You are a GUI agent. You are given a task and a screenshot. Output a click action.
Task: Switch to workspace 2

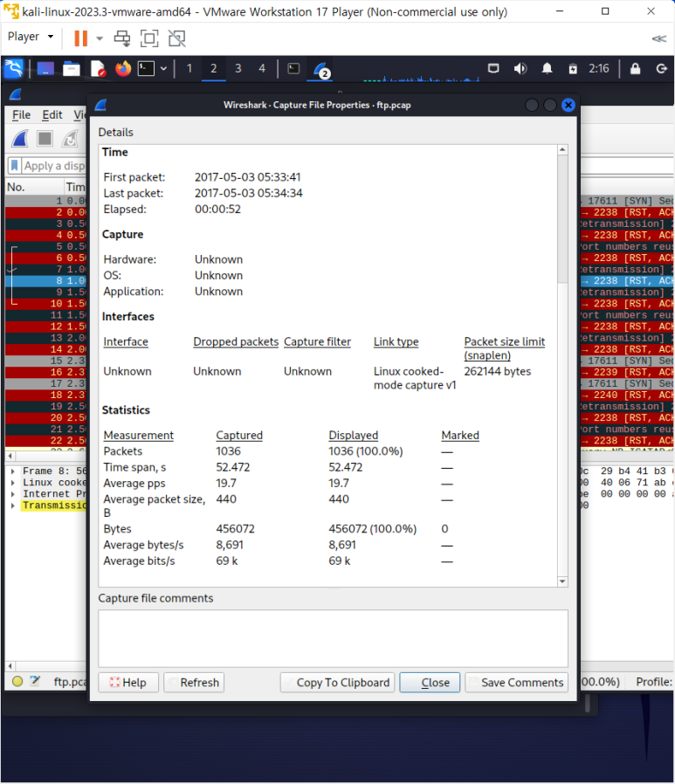coord(213,68)
